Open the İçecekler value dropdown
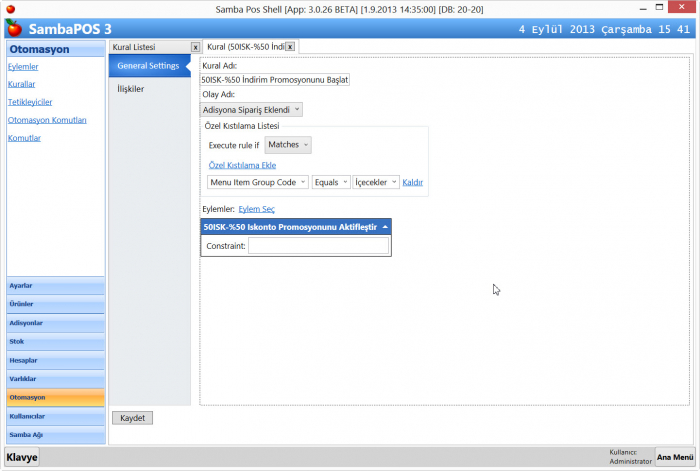 (377, 182)
